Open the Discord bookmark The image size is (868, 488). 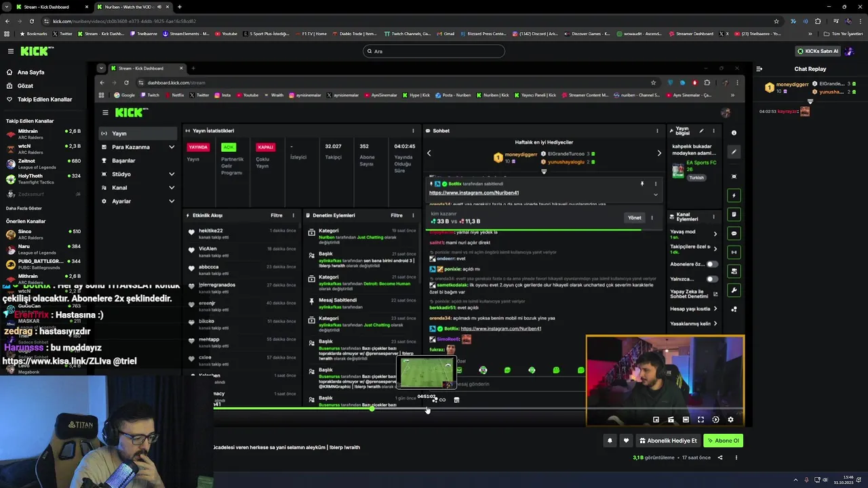[x=536, y=33]
